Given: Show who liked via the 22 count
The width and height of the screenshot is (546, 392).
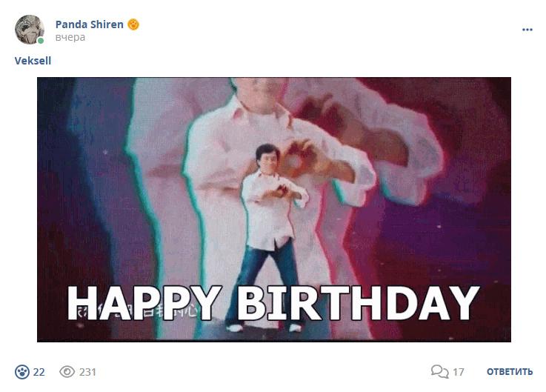Looking at the screenshot, I should pos(39,372).
